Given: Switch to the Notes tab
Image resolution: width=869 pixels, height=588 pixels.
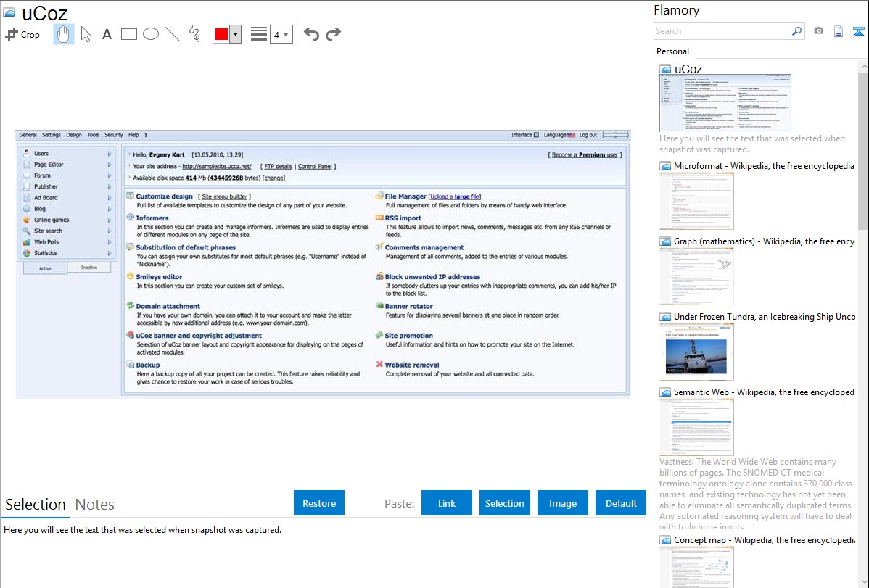Looking at the screenshot, I should (95, 505).
